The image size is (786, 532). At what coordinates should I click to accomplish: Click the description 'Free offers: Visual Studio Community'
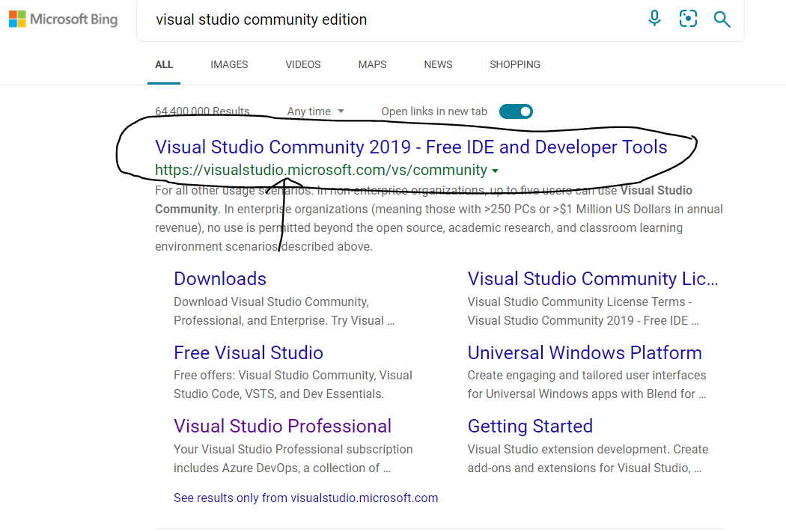coord(293,385)
